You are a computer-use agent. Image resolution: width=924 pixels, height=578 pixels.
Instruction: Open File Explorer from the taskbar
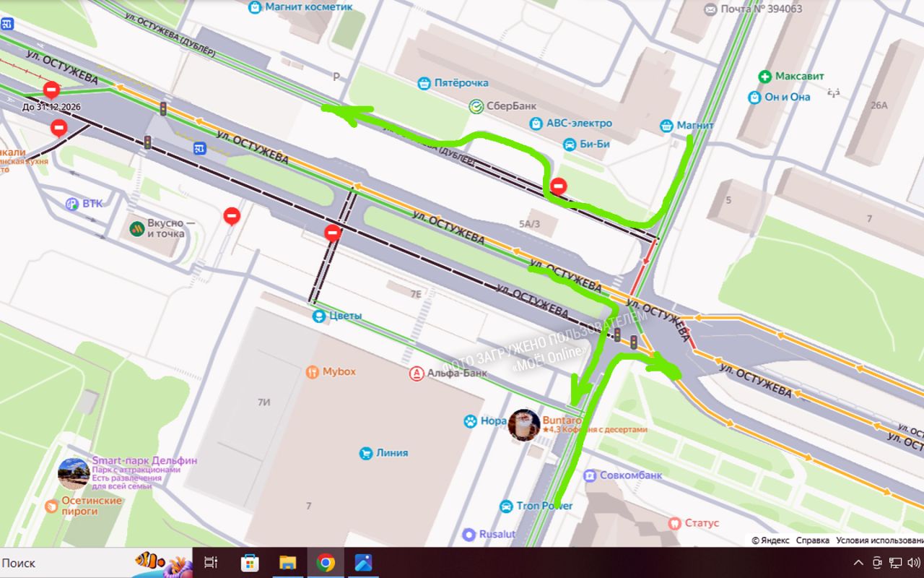click(x=287, y=563)
